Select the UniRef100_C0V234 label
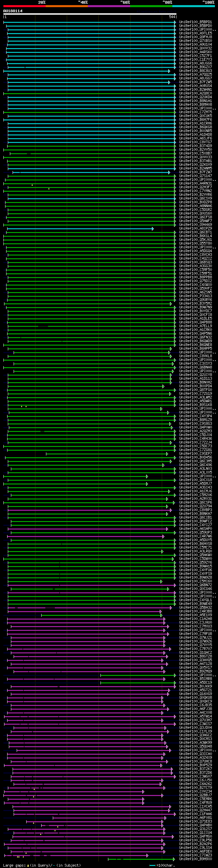Screen dimensions: 218x868 pyautogui.click(x=196, y=792)
